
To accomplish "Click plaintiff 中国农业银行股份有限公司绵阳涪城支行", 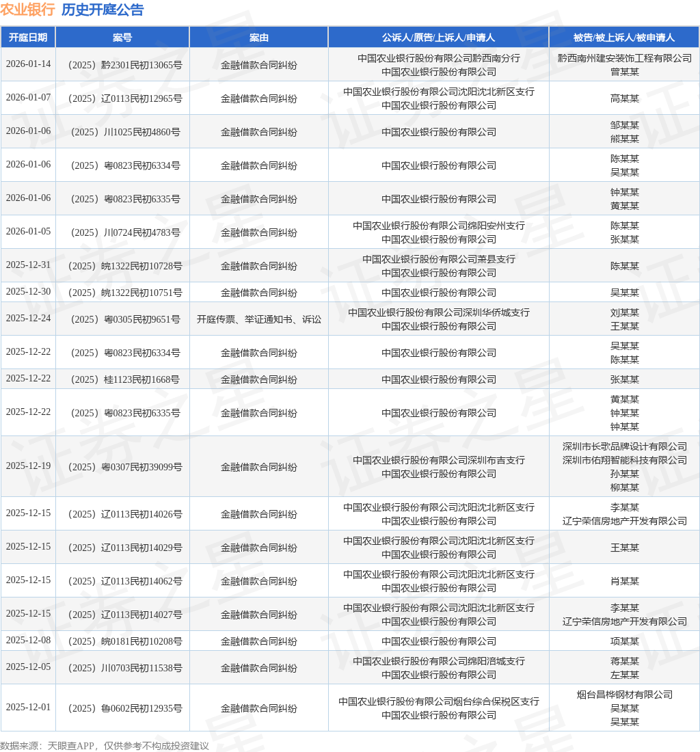I will (x=439, y=661).
